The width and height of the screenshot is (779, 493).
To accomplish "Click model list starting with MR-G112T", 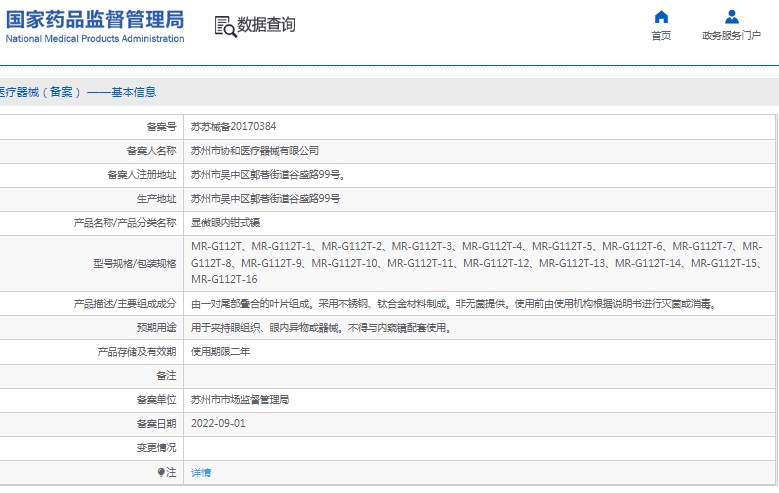I will pyautogui.click(x=477, y=263).
